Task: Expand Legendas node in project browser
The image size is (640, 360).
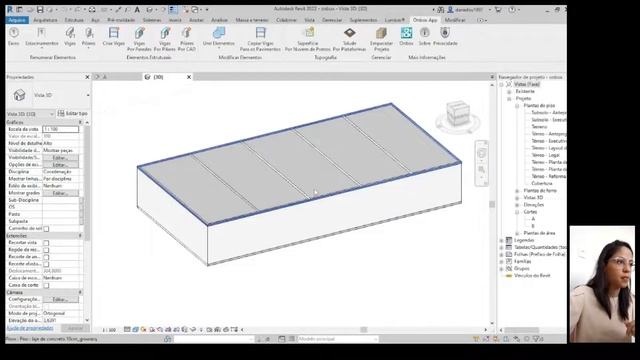Action: (x=502, y=240)
